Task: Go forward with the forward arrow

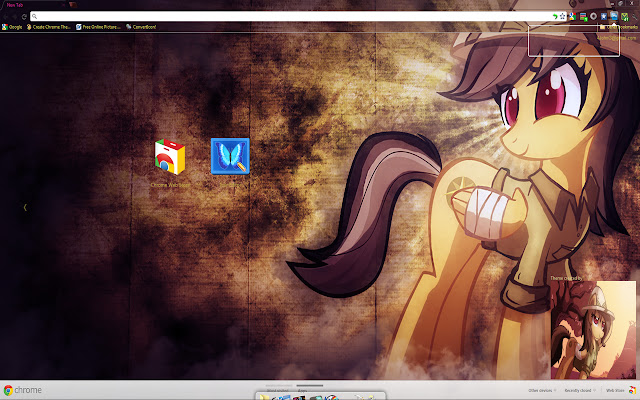Action: coord(15,17)
